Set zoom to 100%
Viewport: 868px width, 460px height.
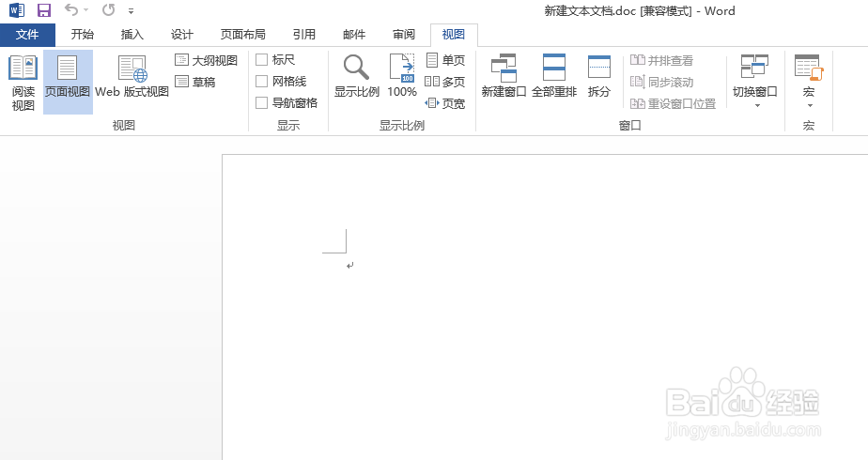402,76
